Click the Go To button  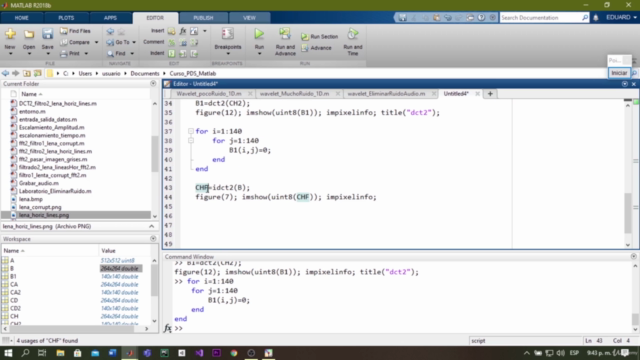[x=118, y=42]
